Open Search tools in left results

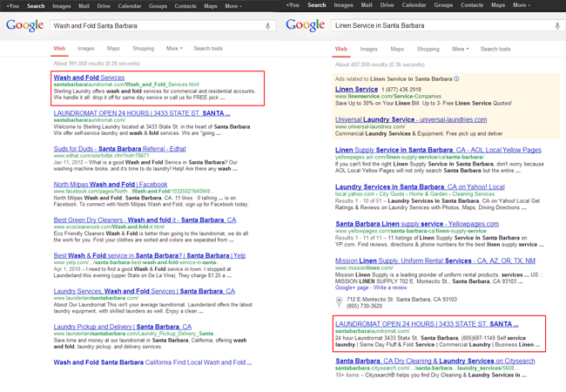click(x=208, y=49)
